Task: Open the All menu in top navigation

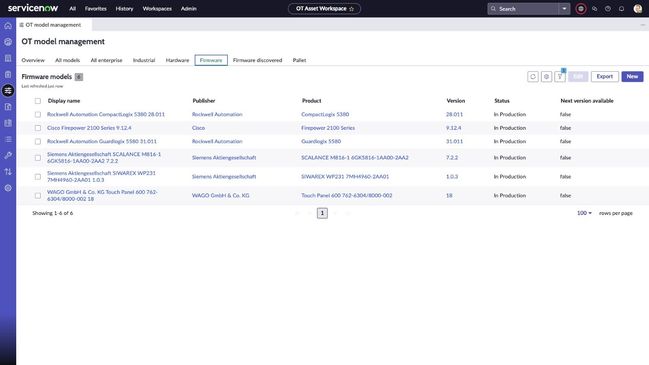Action: click(72, 9)
